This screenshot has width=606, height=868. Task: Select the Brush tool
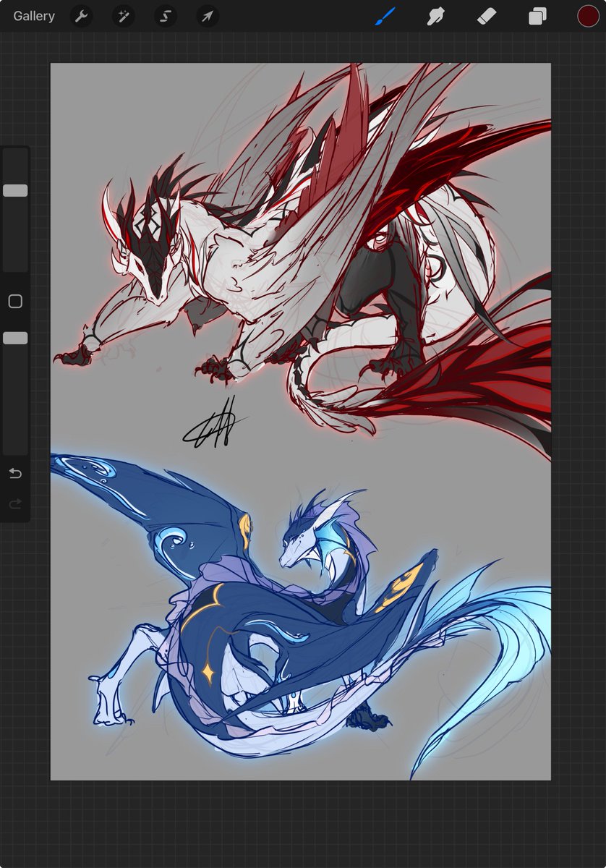pos(385,16)
